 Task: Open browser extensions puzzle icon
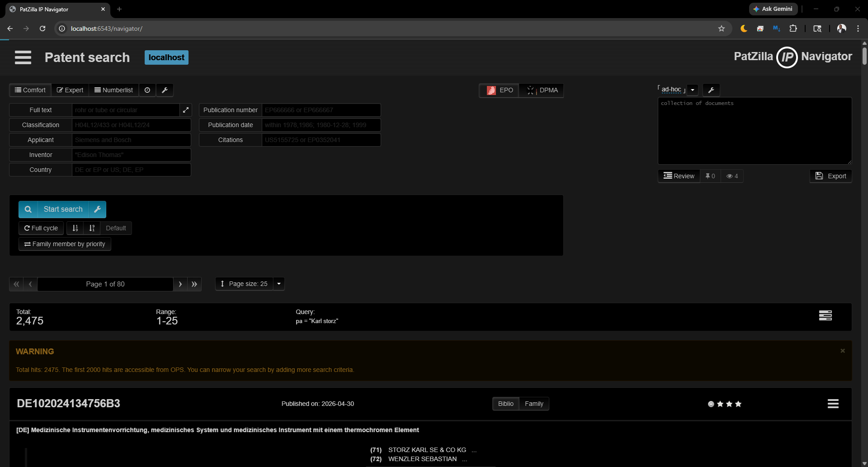pyautogui.click(x=793, y=29)
